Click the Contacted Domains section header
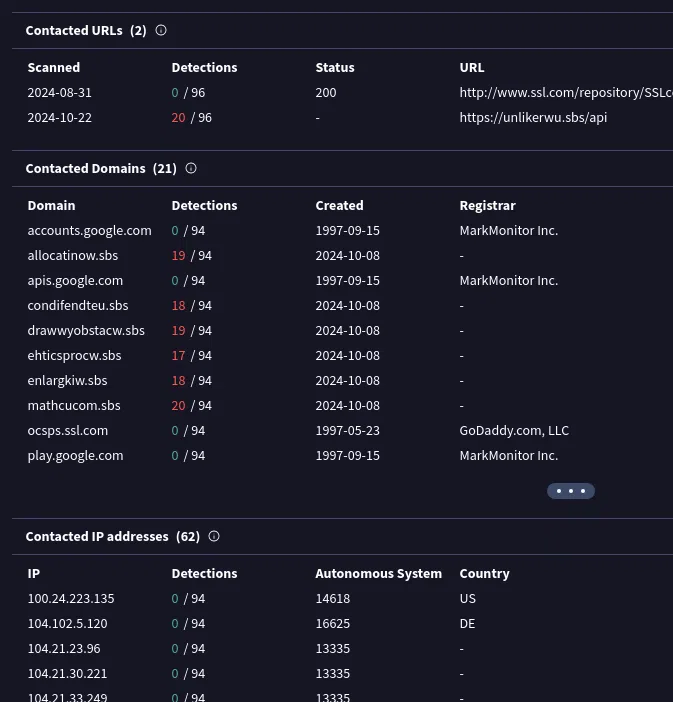This screenshot has width=673, height=702. click(x=101, y=168)
